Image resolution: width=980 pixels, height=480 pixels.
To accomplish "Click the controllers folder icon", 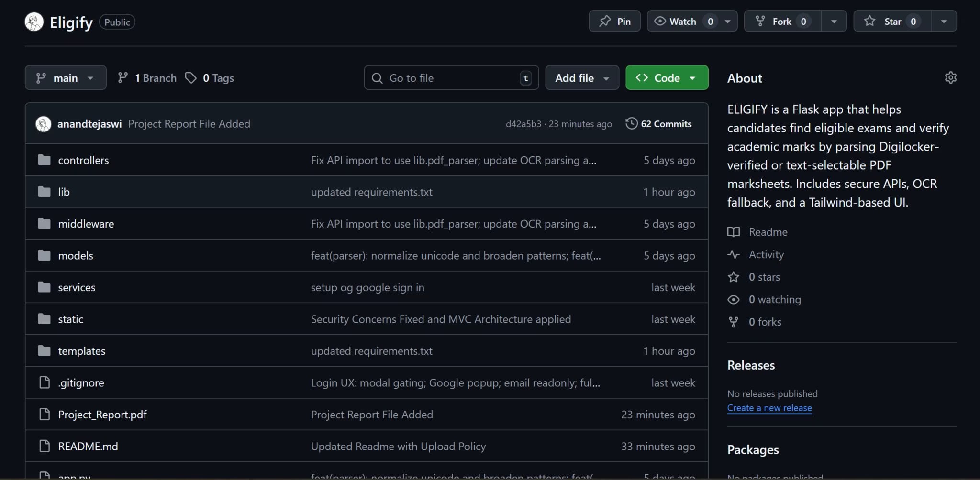I will tap(44, 160).
